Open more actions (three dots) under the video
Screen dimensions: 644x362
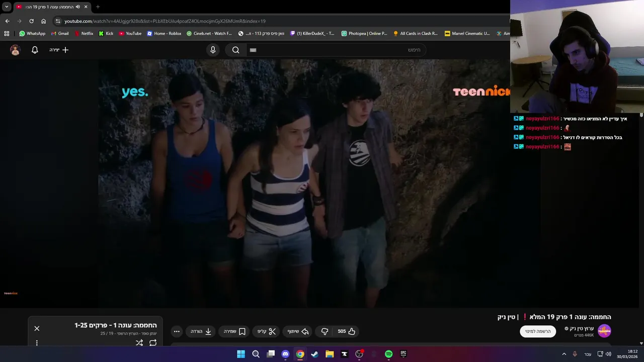(x=177, y=331)
